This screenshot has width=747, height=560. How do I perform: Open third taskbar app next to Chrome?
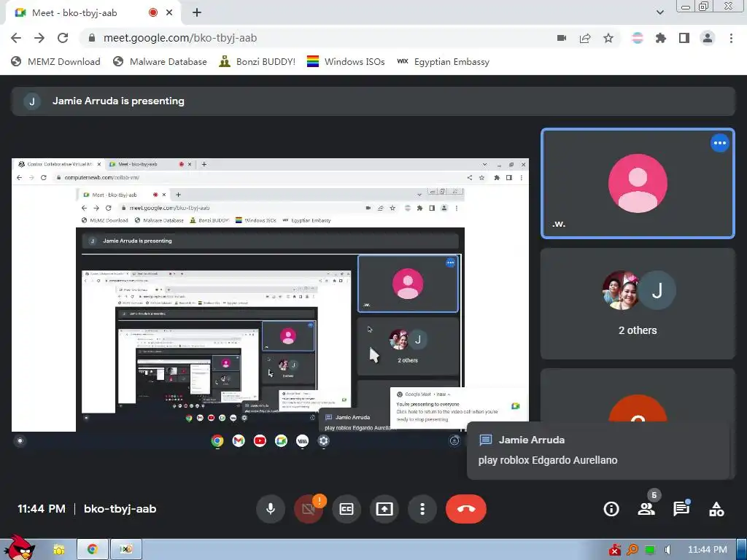(x=126, y=549)
